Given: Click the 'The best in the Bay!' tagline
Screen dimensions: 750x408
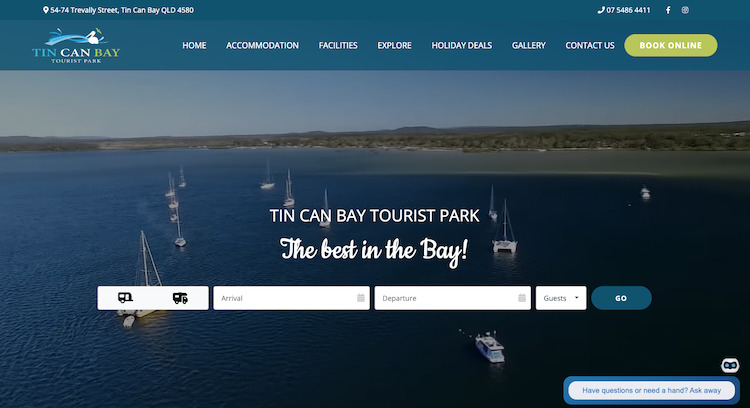Looking at the screenshot, I should [374, 250].
